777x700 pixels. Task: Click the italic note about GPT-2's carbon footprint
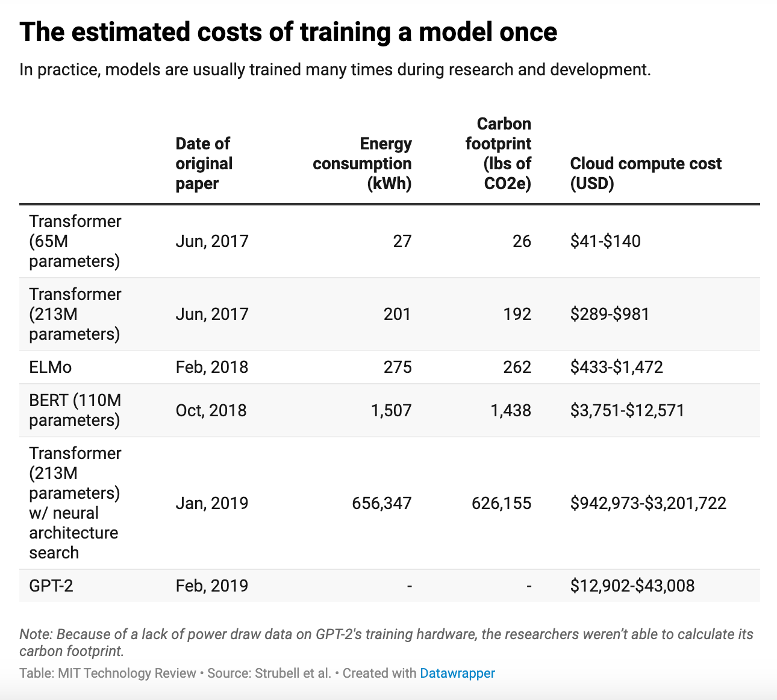coord(386,642)
